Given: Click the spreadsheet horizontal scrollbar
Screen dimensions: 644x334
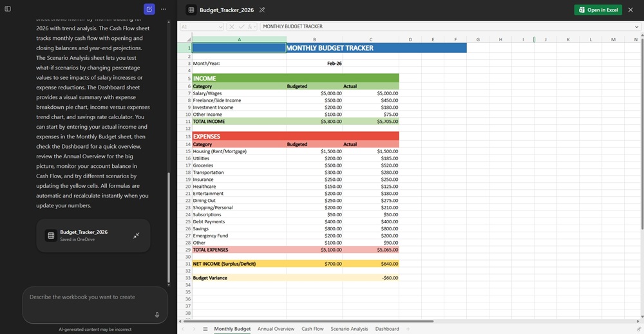Looking at the screenshot, I should [308, 321].
